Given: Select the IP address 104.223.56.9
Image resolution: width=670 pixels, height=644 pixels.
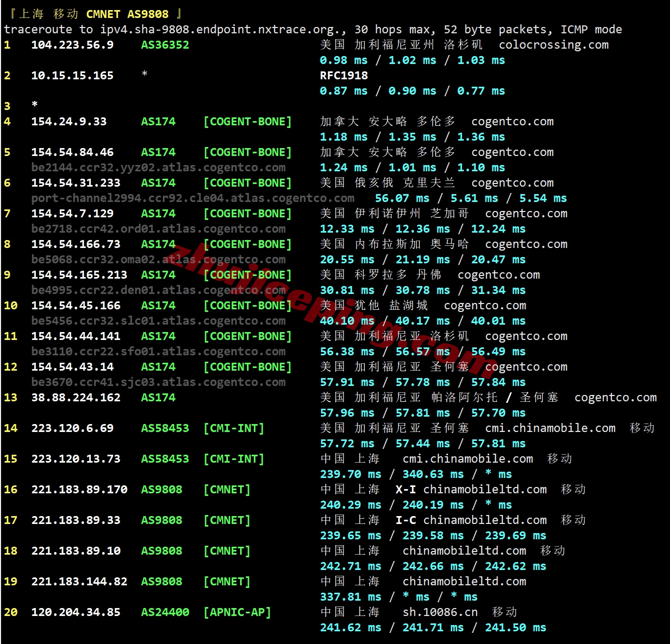Looking at the screenshot, I should (x=72, y=45).
